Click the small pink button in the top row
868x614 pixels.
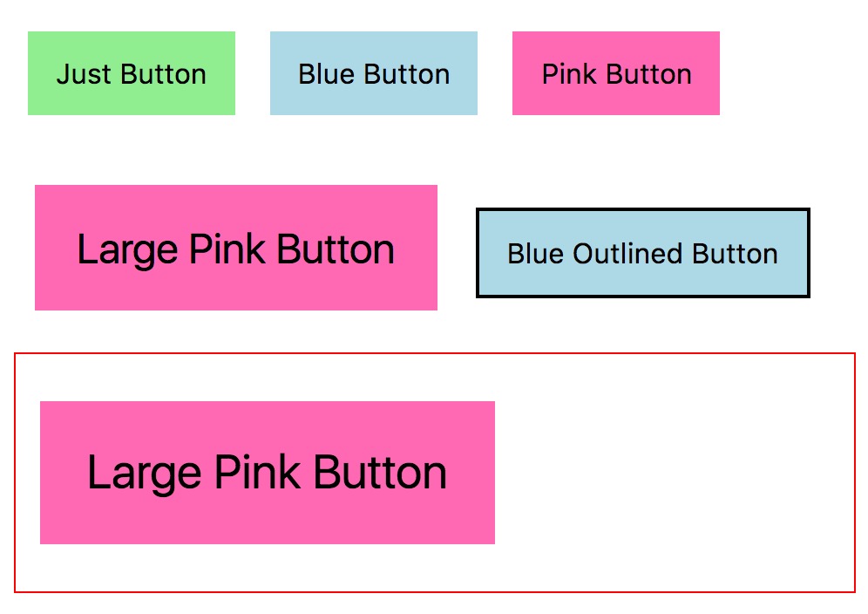[x=616, y=73]
